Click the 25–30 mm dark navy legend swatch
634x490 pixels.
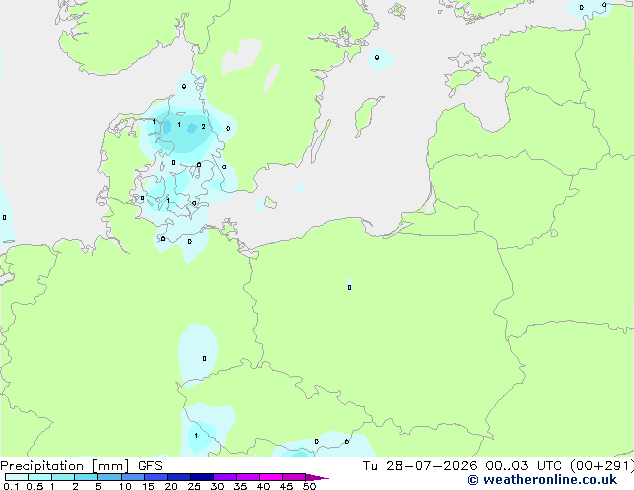coord(202,477)
